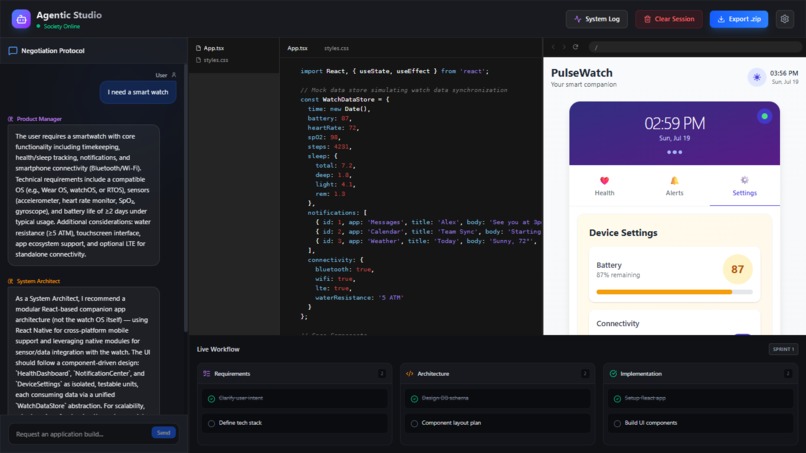Click the Architecture column code icon

(410, 374)
